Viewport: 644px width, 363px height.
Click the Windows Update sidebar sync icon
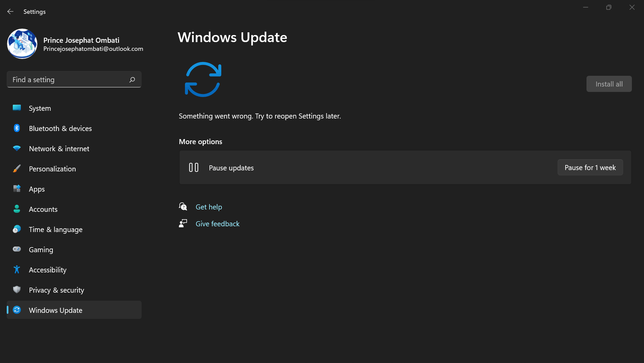coord(17,310)
